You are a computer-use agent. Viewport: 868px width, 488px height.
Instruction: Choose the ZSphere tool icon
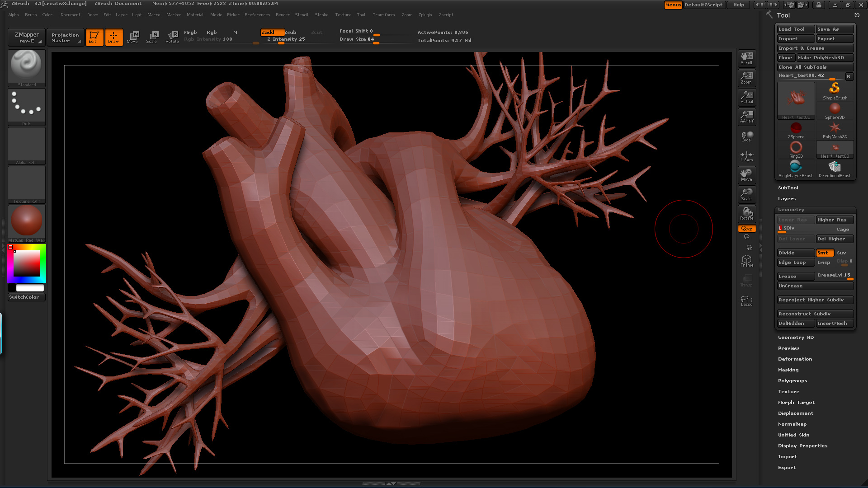(x=796, y=130)
